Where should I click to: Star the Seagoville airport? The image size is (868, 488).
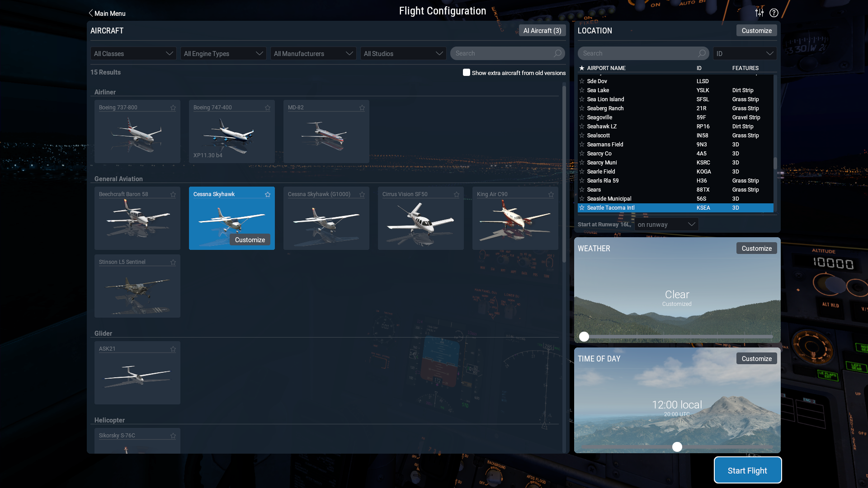(x=582, y=117)
